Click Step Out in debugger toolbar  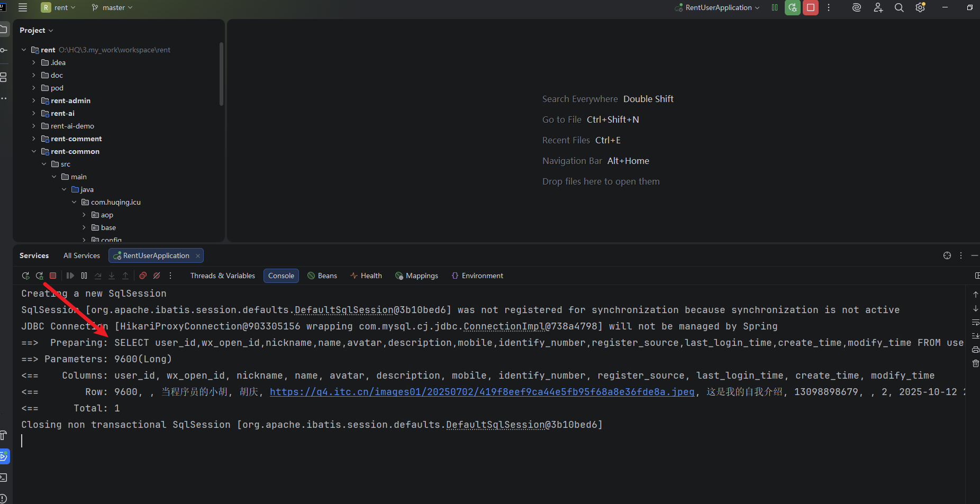click(125, 276)
